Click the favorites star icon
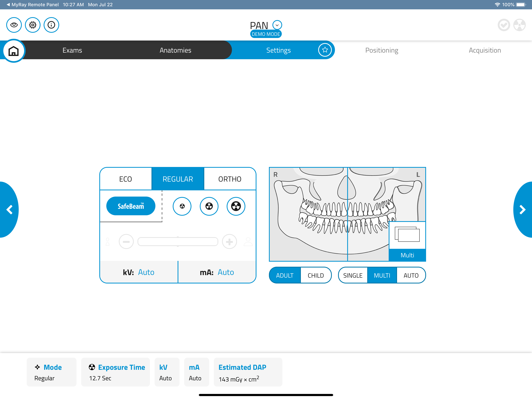The image size is (532, 399). [x=325, y=50]
